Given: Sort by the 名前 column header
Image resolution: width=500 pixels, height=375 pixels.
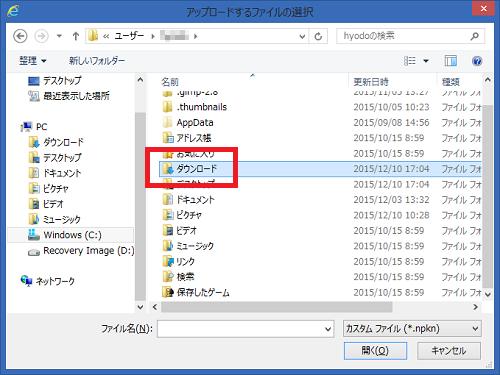Looking at the screenshot, I should click(170, 82).
